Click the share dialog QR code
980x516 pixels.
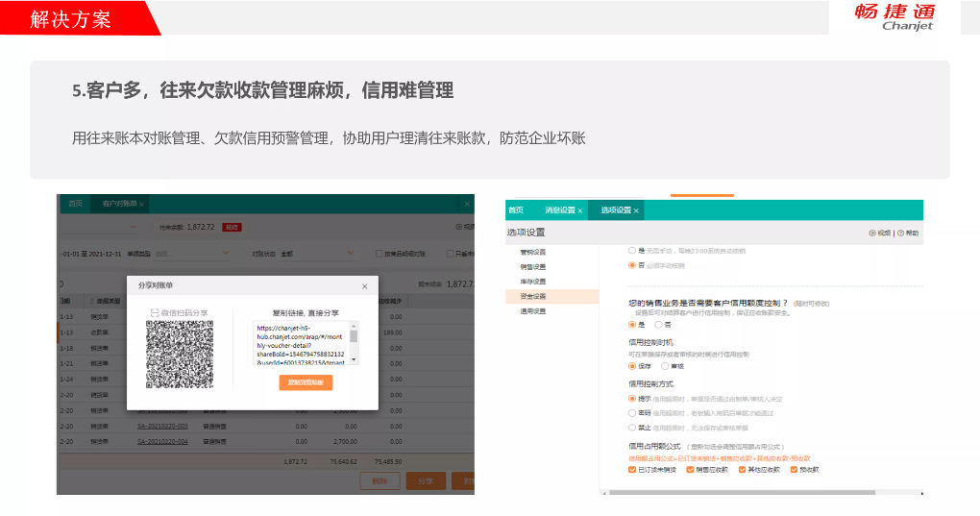(180, 355)
